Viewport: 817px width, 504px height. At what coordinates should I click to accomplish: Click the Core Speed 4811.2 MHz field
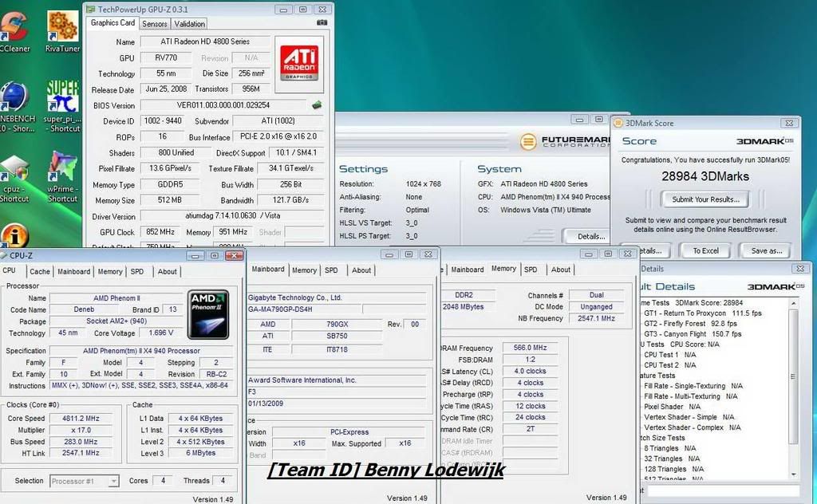click(81, 419)
